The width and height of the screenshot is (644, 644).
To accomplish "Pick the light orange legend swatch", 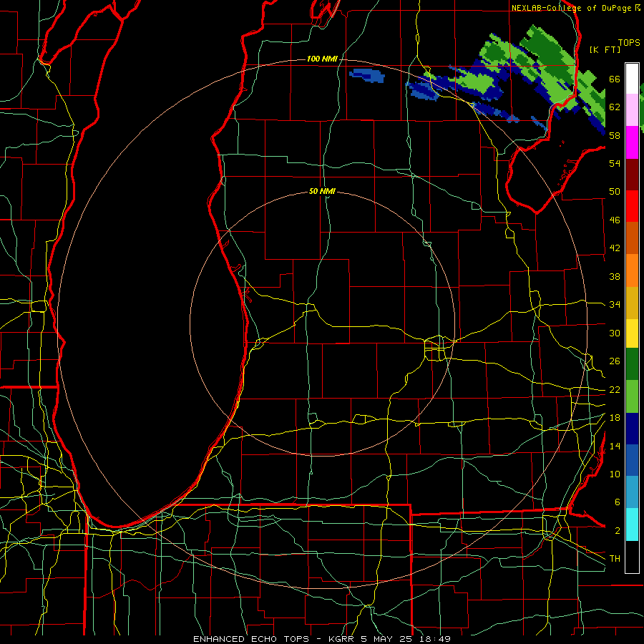I will pos(632,270).
